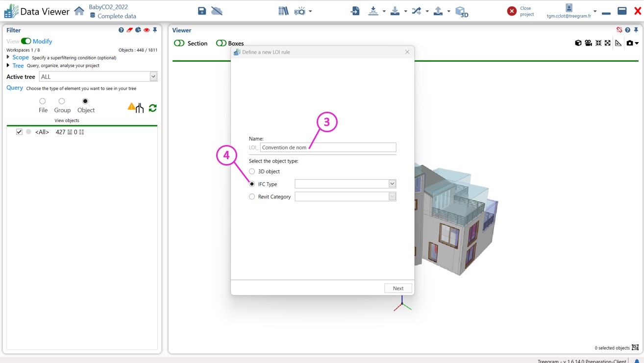Select the Revit Category radio button
Screen dimensions: 644x363
click(252, 196)
